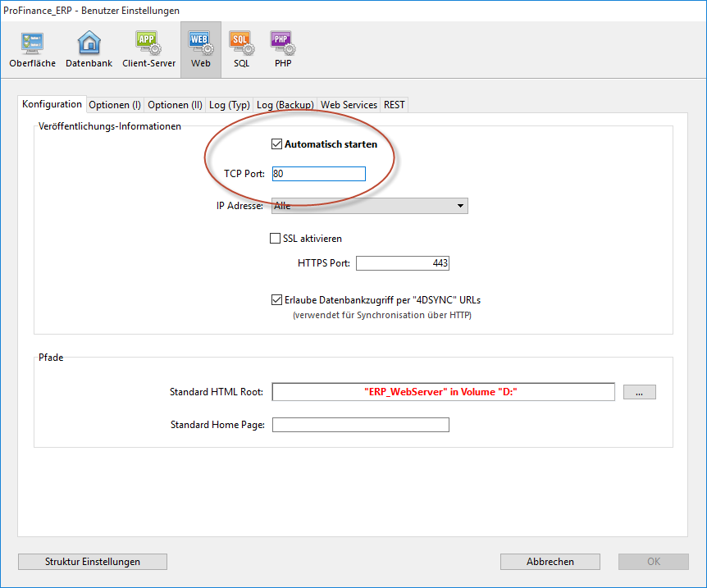Click the Struktur Einstellungen button
Viewport: 707px width, 588px height.
93,562
